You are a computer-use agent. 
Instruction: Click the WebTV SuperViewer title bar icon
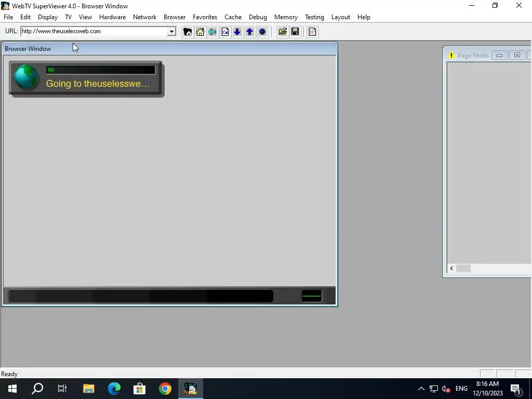[5, 6]
